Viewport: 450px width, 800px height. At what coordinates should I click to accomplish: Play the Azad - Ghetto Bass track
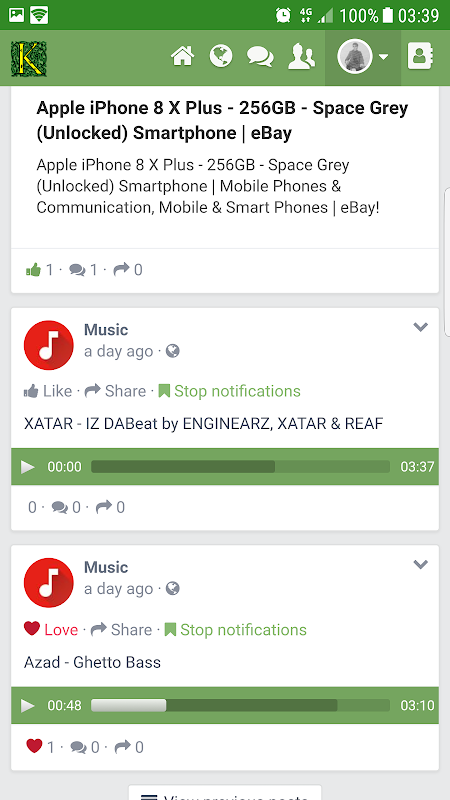pyautogui.click(x=28, y=705)
